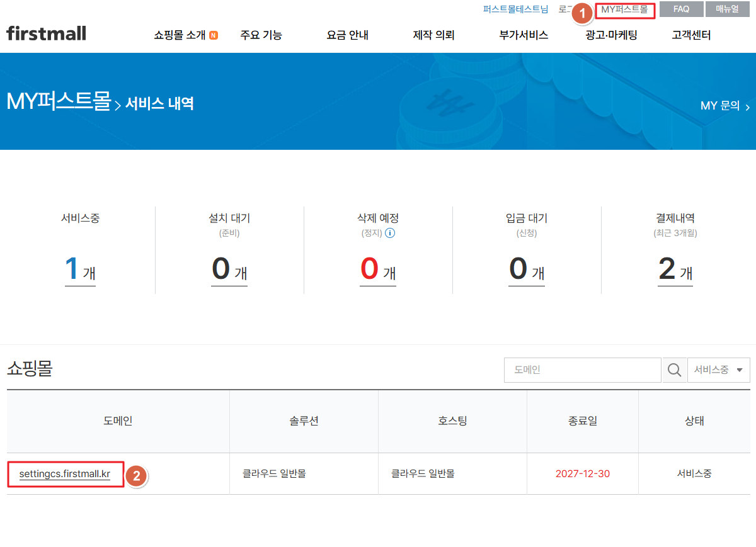Click the settingcs.firstmall.kr domain link
This screenshot has height=547, width=756.
point(64,474)
